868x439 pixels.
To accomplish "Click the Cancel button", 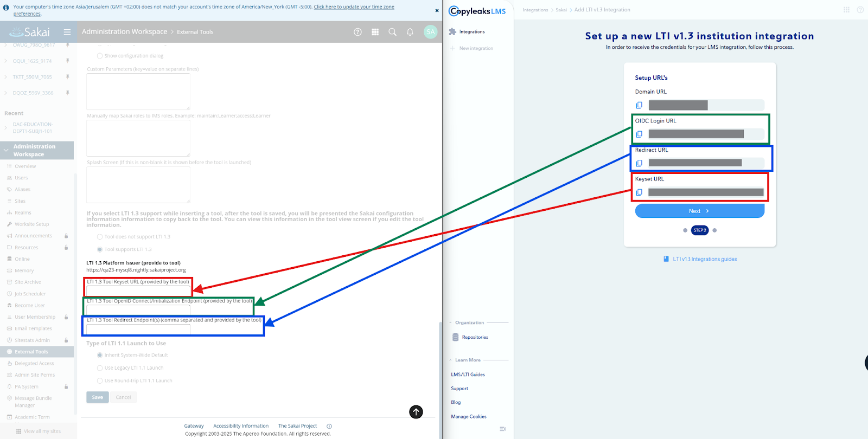I will pos(124,397).
